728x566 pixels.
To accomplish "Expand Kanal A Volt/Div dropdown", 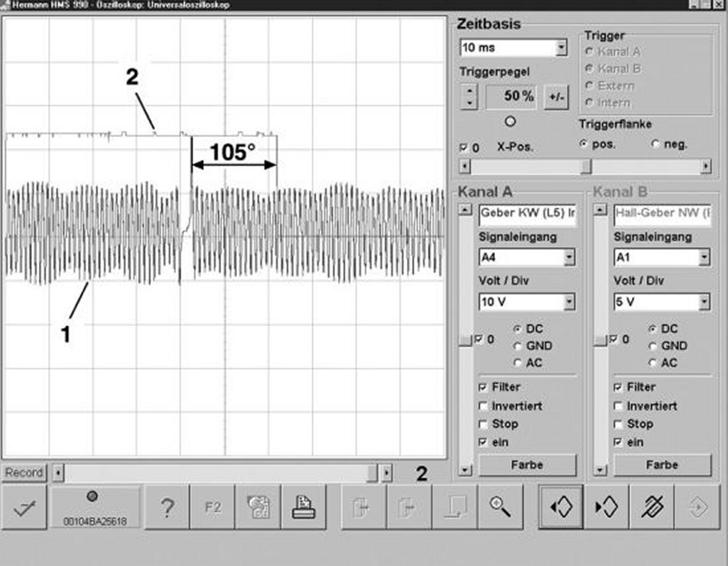I will pyautogui.click(x=569, y=302).
